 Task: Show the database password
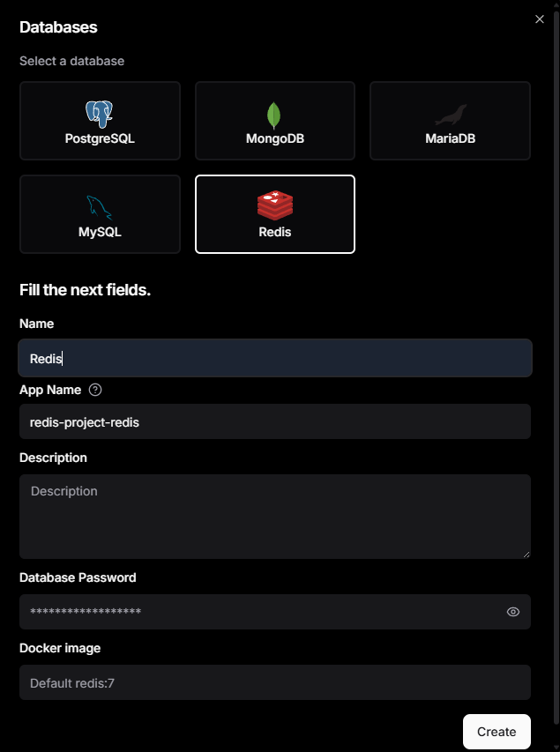(513, 612)
